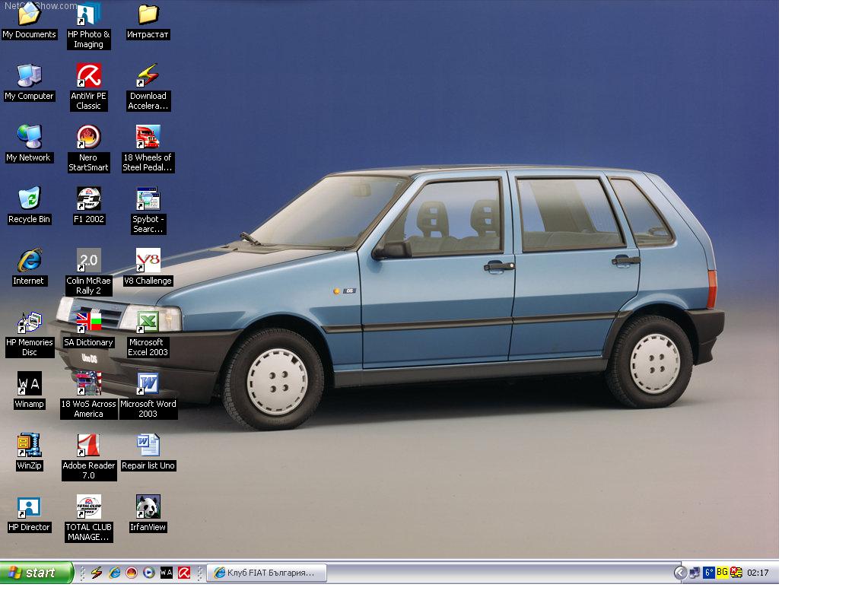This screenshot has width=852, height=616.
Task: Open the AntiVir PE Classic desktop icon
Action: [x=88, y=76]
